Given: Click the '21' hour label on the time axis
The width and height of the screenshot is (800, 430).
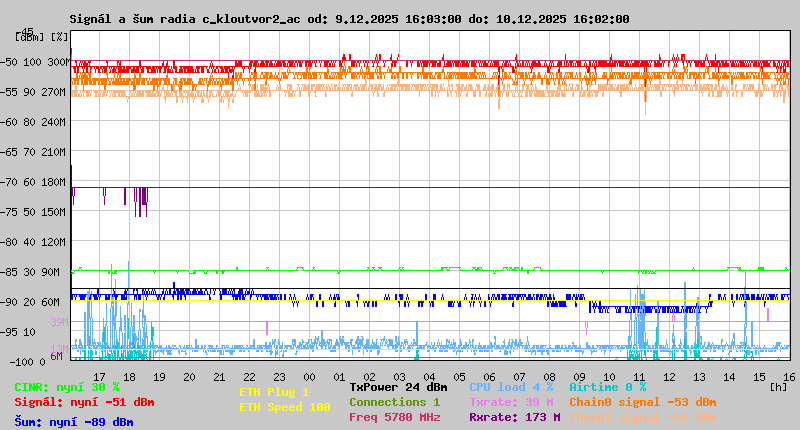Looking at the screenshot, I should click(x=219, y=377).
